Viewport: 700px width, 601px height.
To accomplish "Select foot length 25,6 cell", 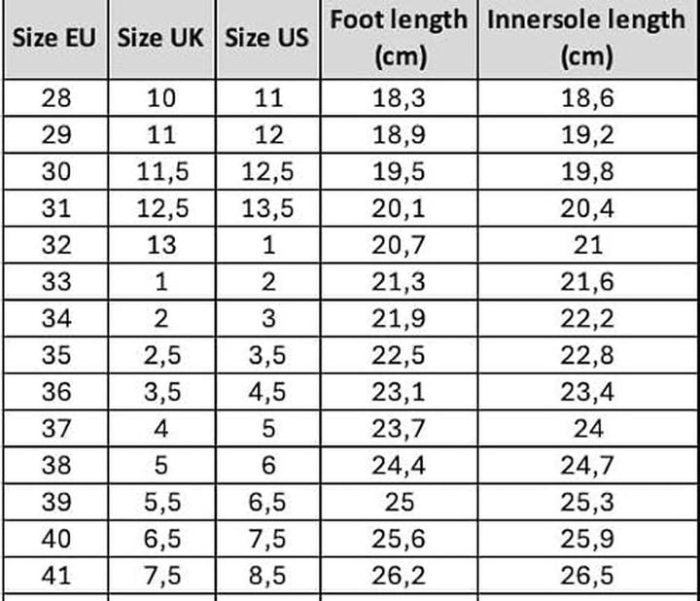I will point(399,538).
